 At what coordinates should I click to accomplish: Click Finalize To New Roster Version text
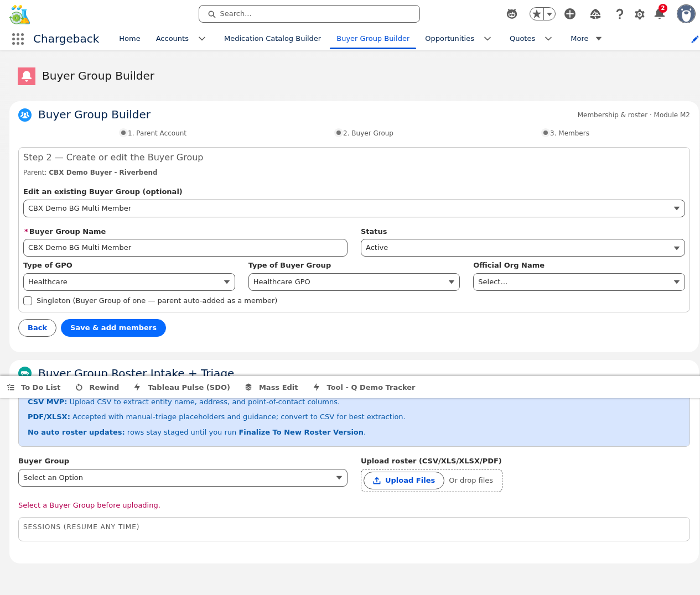click(301, 432)
